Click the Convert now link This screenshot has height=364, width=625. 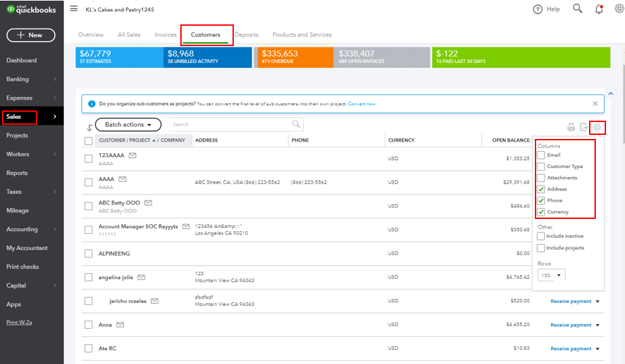(361, 104)
